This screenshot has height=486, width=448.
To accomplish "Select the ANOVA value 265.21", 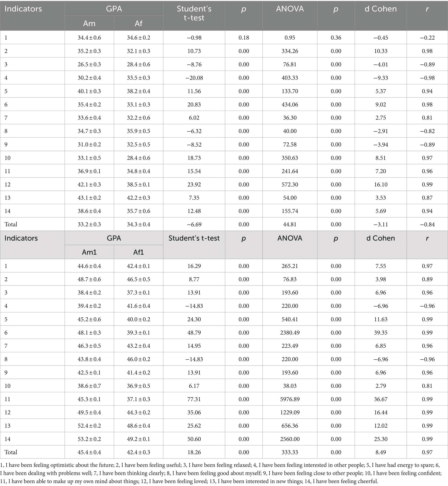I will (x=290, y=266).
